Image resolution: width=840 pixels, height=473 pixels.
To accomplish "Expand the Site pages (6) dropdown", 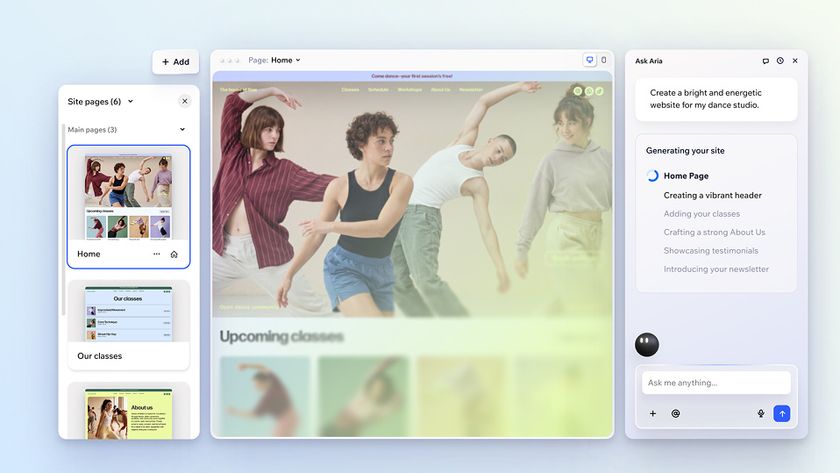I will (130, 101).
